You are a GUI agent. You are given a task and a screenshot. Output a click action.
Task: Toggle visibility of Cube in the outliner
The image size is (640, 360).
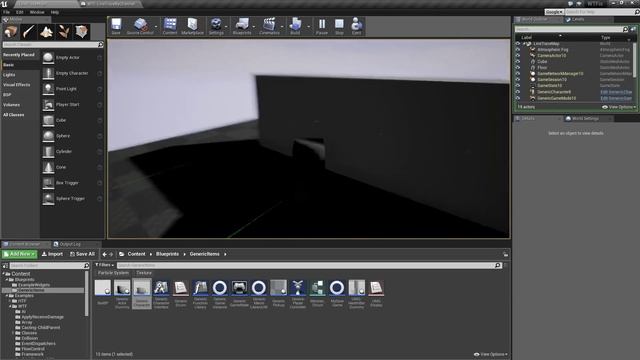[518, 62]
